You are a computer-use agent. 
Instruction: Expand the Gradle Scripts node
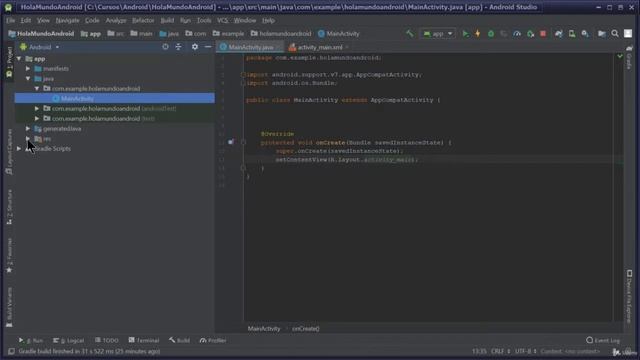click(x=19, y=149)
